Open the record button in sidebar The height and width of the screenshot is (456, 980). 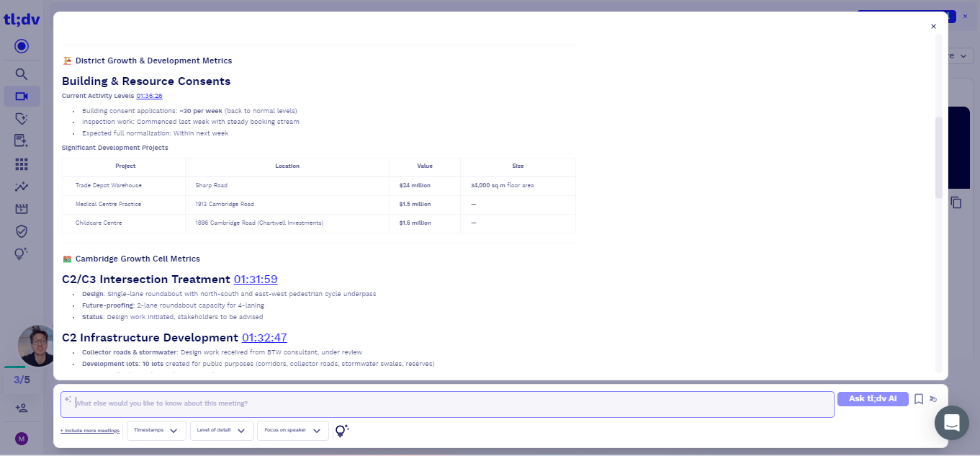click(22, 47)
